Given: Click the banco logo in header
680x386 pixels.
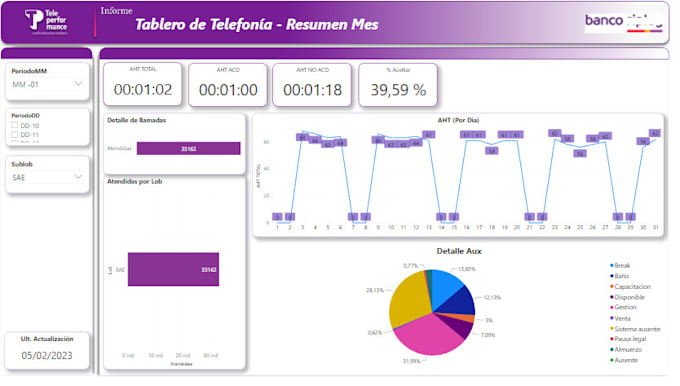Looking at the screenshot, I should (x=624, y=22).
